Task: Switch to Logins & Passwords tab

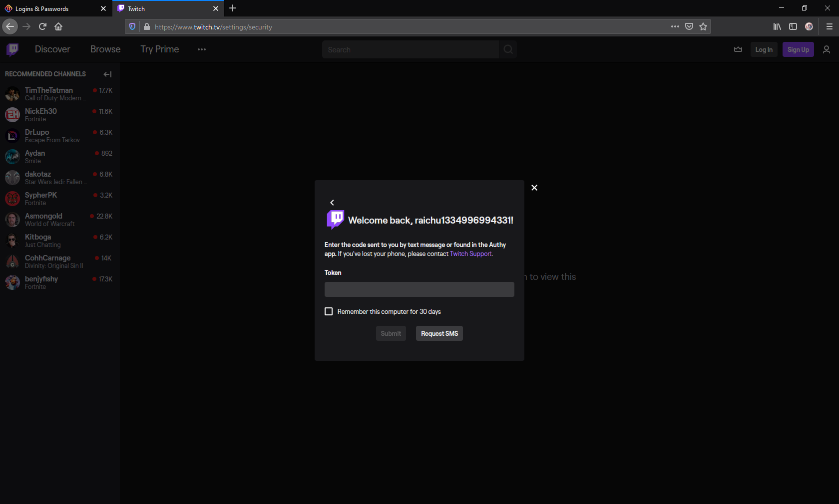Action: click(56, 8)
